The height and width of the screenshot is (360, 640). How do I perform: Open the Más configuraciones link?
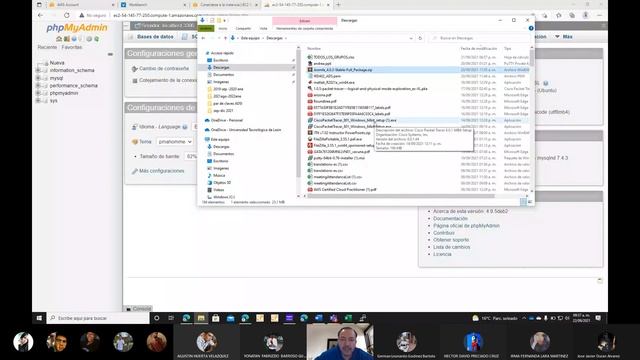(162, 171)
